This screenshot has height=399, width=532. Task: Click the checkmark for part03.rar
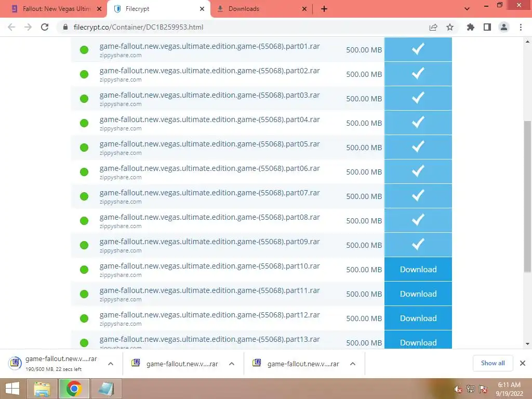(x=418, y=98)
